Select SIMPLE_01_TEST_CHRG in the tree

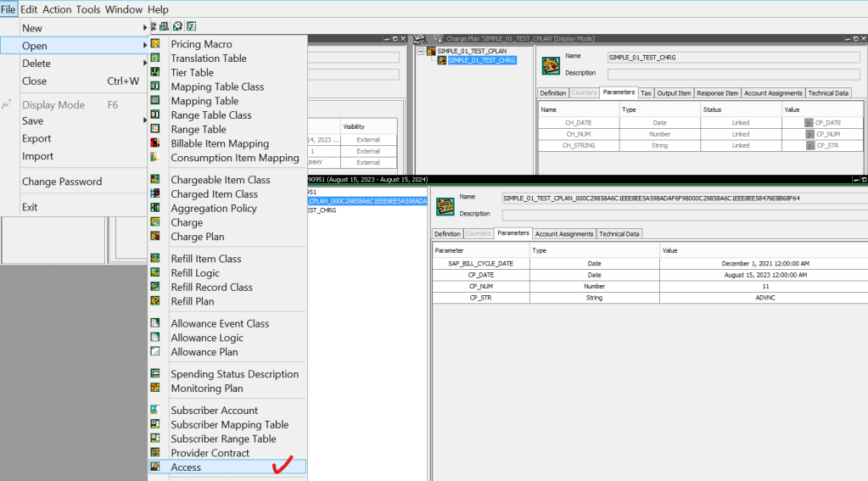point(481,60)
